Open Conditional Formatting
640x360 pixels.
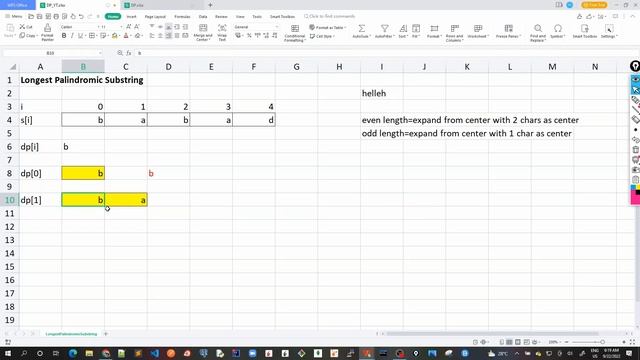295,33
